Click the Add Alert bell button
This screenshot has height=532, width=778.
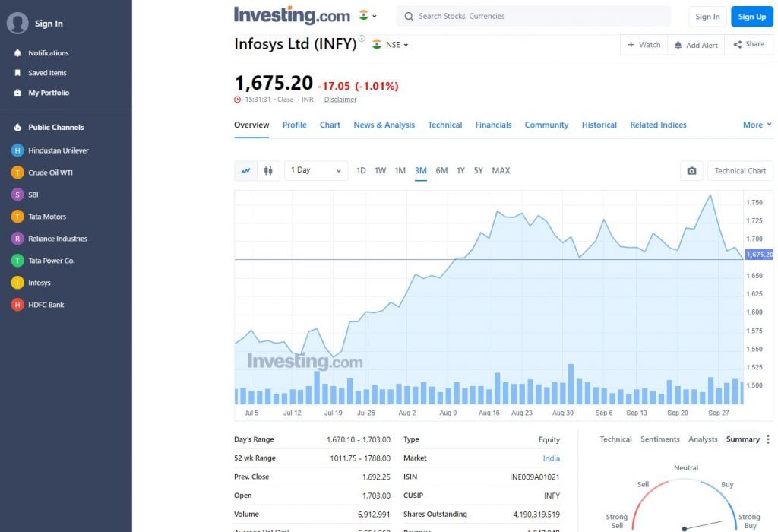[696, 45]
